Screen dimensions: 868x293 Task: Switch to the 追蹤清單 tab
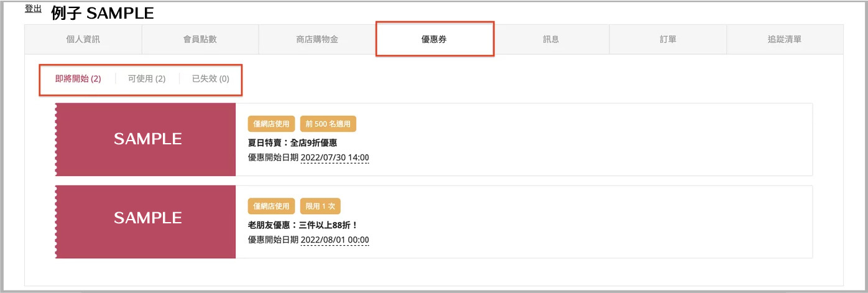[785, 39]
